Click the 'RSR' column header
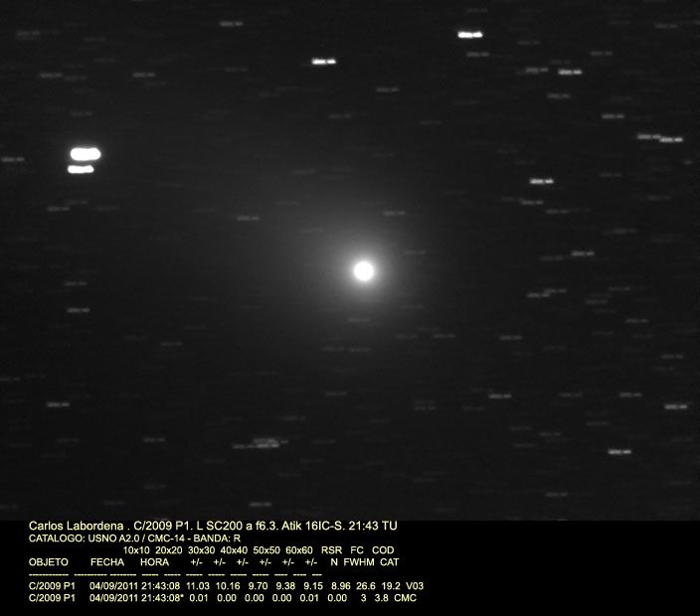This screenshot has width=700, height=616. pyautogui.click(x=332, y=550)
